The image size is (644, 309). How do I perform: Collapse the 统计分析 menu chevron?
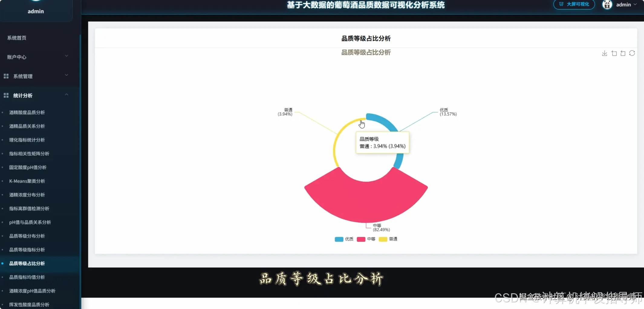coord(67,95)
